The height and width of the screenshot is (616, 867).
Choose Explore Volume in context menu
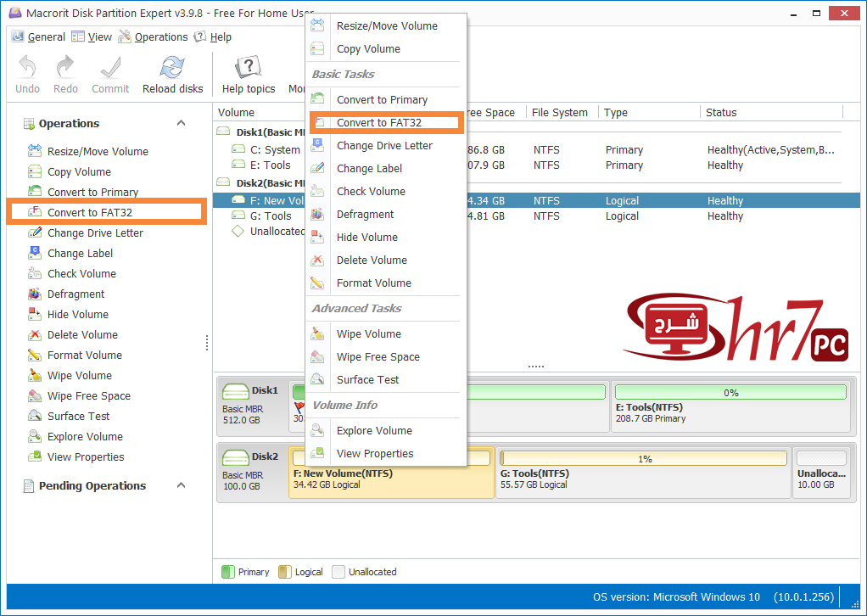coord(386,431)
